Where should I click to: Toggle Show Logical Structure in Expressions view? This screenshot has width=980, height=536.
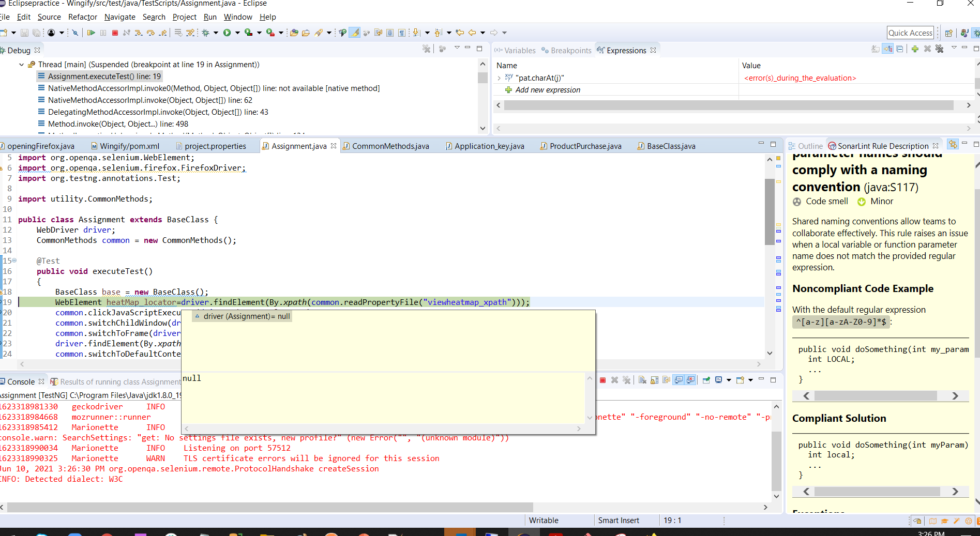point(887,49)
